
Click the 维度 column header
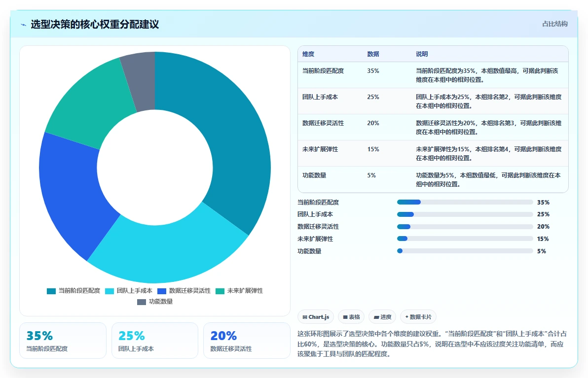coord(308,54)
